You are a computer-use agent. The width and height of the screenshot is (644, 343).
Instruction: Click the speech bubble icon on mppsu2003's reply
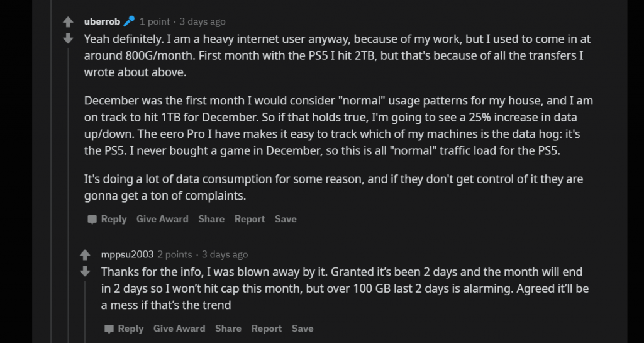(x=109, y=329)
